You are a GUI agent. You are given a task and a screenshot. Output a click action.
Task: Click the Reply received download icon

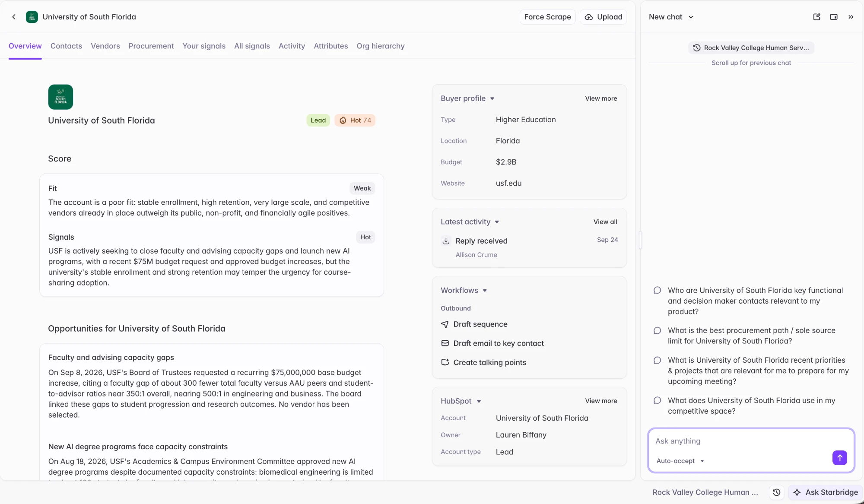click(x=446, y=241)
